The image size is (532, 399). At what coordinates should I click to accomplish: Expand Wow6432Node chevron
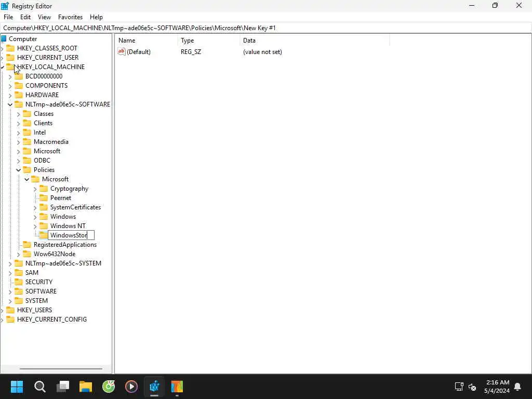point(19,255)
